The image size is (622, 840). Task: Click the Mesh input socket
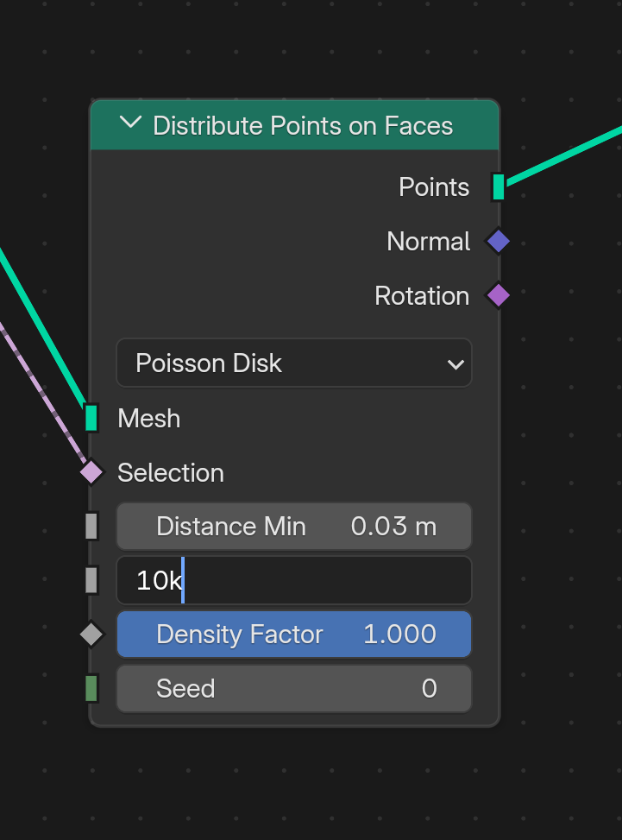pyautogui.click(x=91, y=419)
